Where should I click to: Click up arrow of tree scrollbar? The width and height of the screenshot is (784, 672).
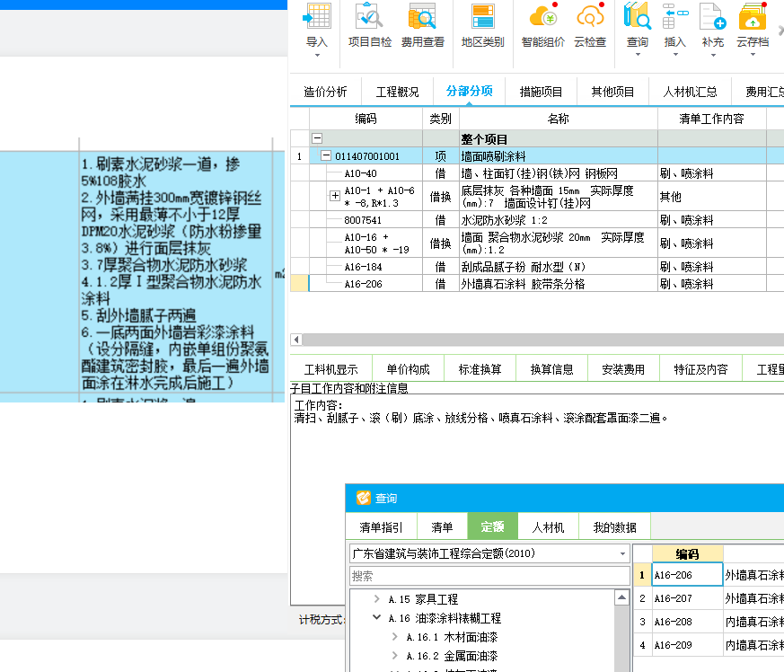(621, 597)
